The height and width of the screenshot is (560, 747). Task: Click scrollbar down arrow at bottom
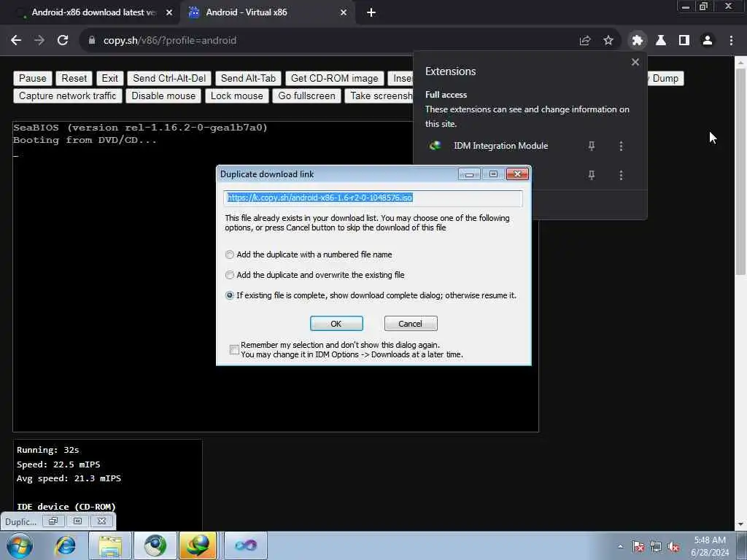[x=740, y=524]
